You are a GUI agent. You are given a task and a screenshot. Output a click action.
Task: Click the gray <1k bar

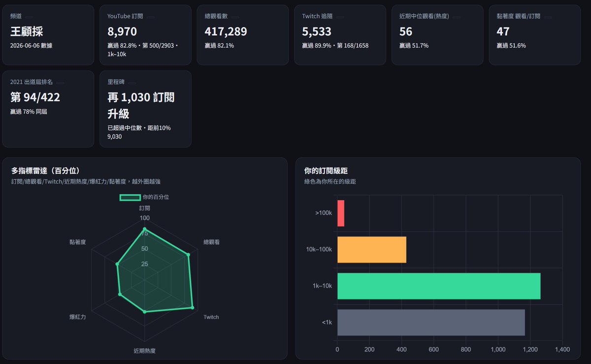point(431,322)
